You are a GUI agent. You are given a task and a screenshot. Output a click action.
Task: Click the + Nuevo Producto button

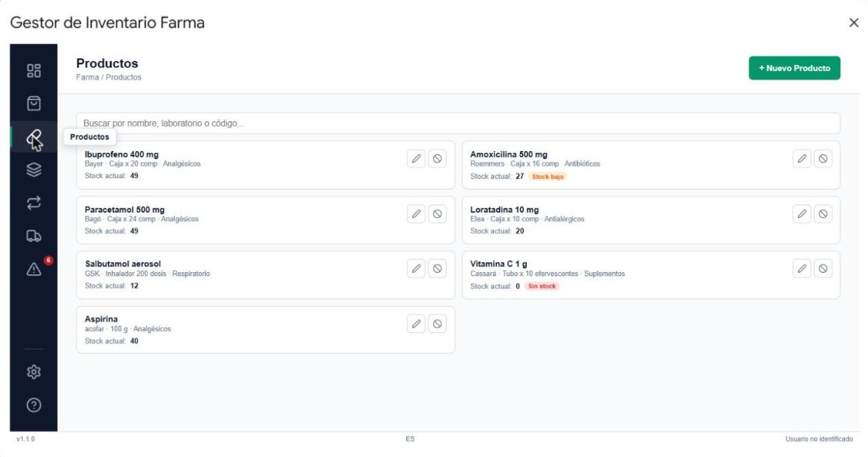[x=794, y=68]
